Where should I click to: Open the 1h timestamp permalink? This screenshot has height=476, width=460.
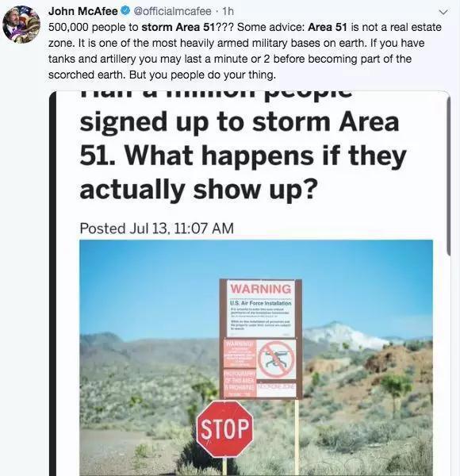pos(228,11)
